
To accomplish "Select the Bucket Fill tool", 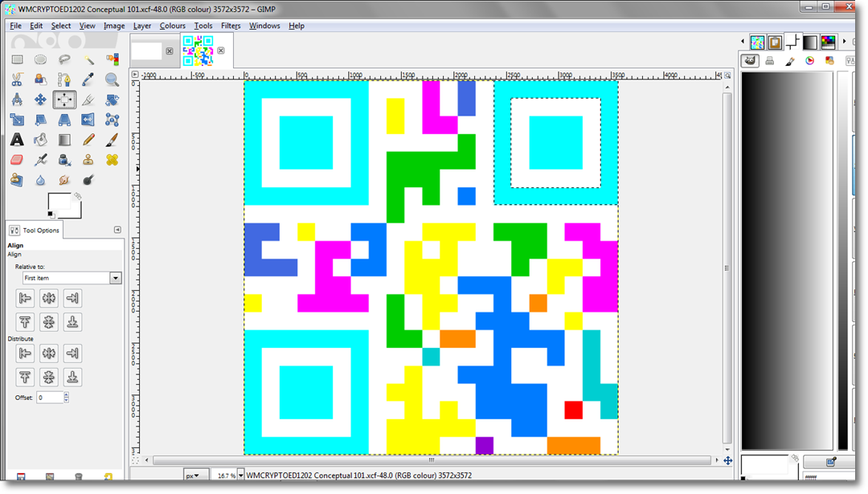I will [40, 140].
